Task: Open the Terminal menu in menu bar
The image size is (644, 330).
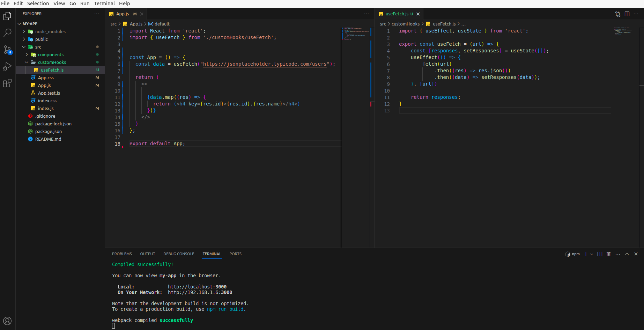Action: tap(104, 3)
